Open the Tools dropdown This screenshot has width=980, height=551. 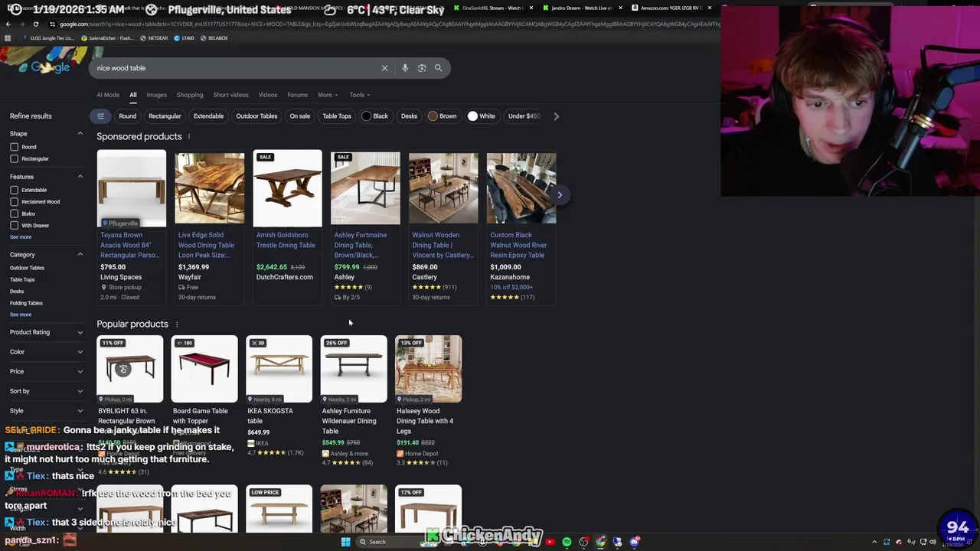(x=359, y=95)
